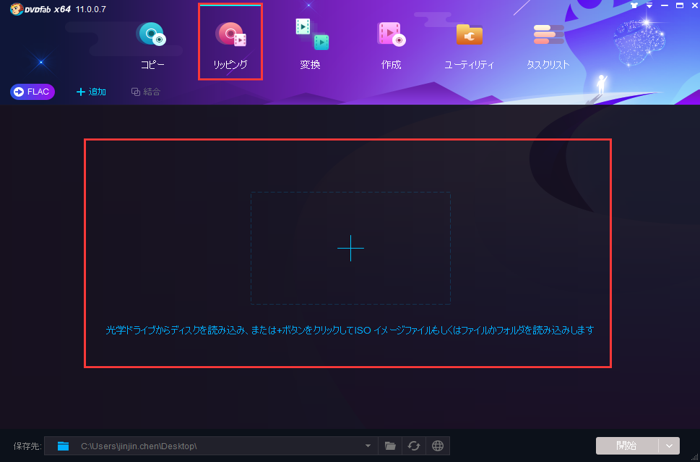Switch to the 変換 (Converter) module
Screen dimensions: 700x462
click(311, 45)
